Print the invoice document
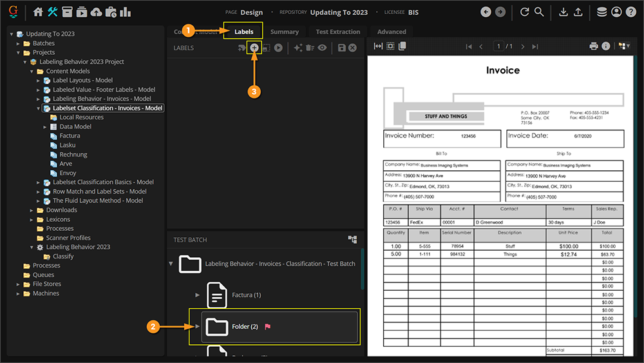 point(594,46)
